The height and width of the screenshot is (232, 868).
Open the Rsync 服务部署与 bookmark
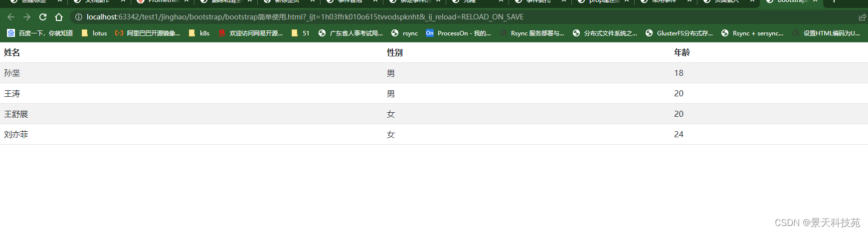532,33
